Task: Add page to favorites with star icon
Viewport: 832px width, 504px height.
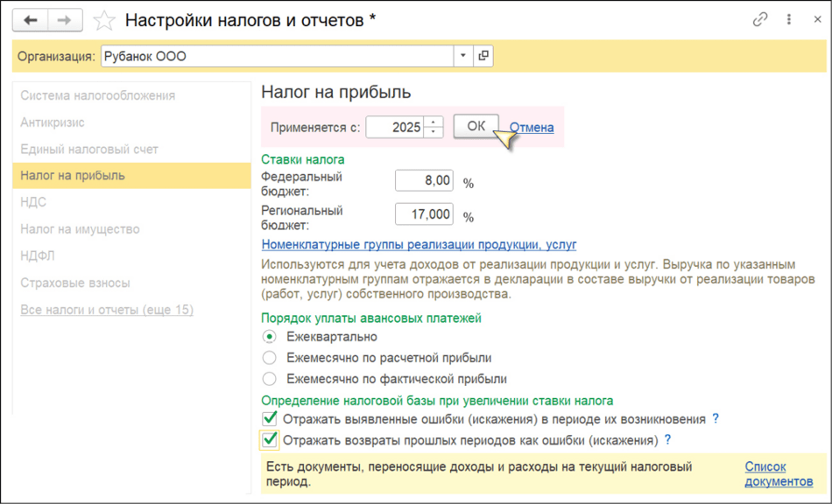Action: 104,21
